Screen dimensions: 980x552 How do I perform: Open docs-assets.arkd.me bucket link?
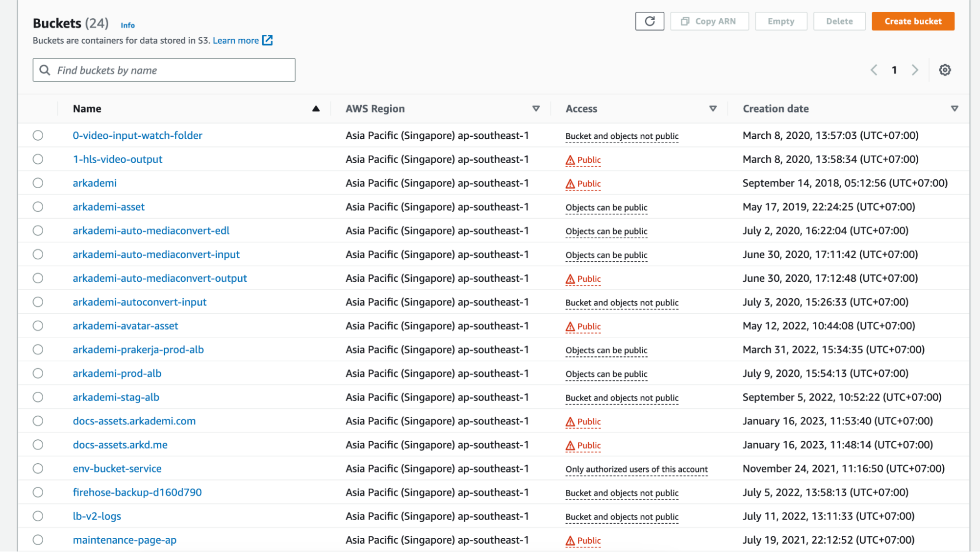pos(120,445)
